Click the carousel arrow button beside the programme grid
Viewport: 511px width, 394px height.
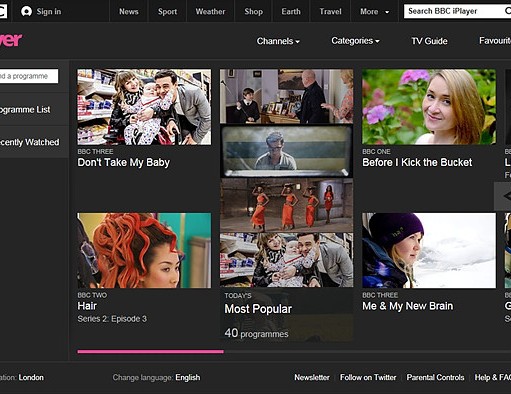(503, 196)
